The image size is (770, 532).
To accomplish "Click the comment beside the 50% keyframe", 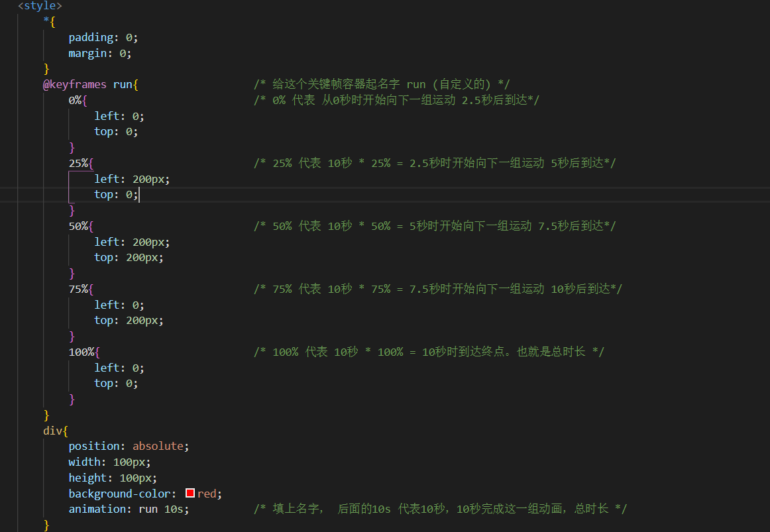I will coord(435,226).
